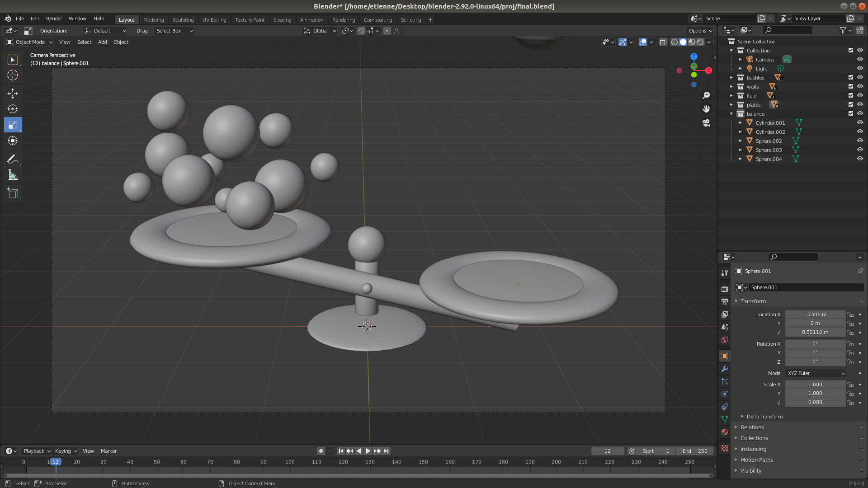The height and width of the screenshot is (488, 868).
Task: Select the Rotate tool in toolbar
Action: click(x=13, y=109)
